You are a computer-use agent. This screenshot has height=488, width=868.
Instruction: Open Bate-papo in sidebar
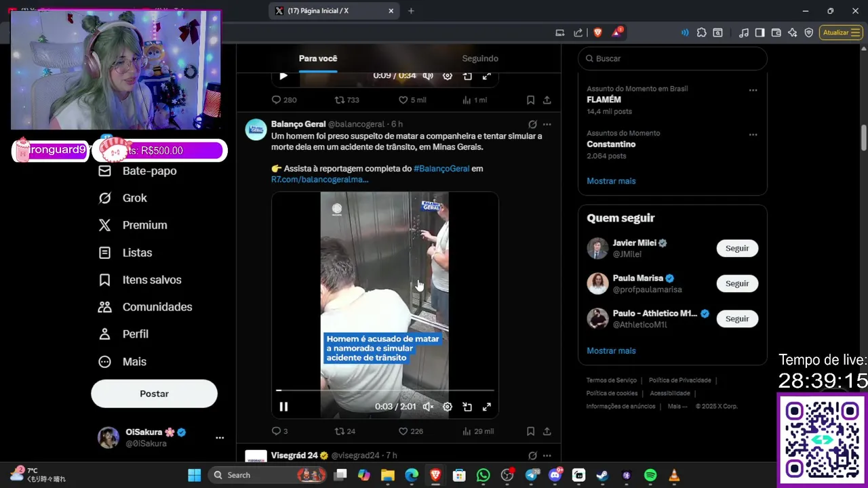[x=138, y=171]
